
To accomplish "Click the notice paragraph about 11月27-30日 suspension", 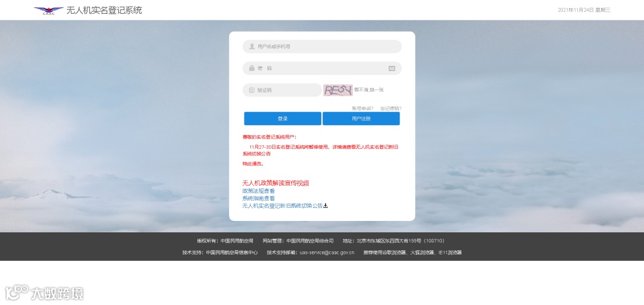I will point(320,150).
